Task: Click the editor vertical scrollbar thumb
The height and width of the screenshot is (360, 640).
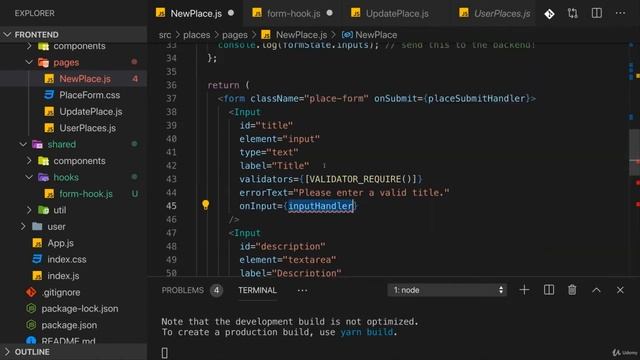Action: point(634,151)
